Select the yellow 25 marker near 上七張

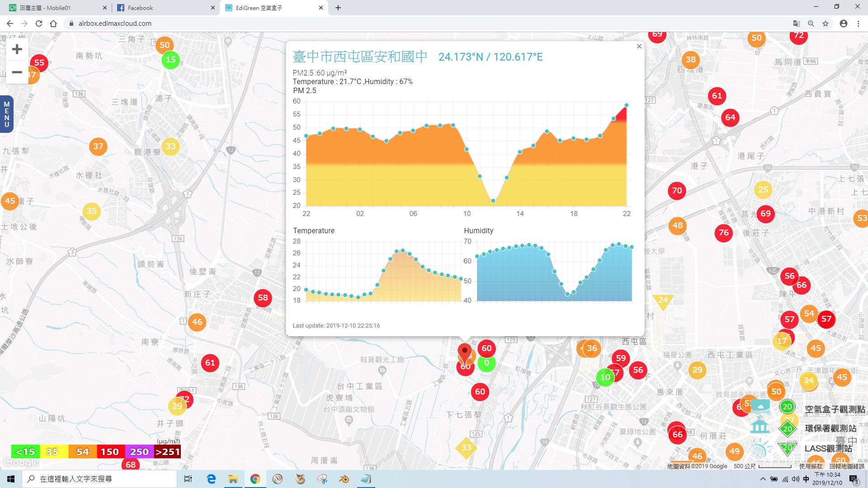click(763, 190)
